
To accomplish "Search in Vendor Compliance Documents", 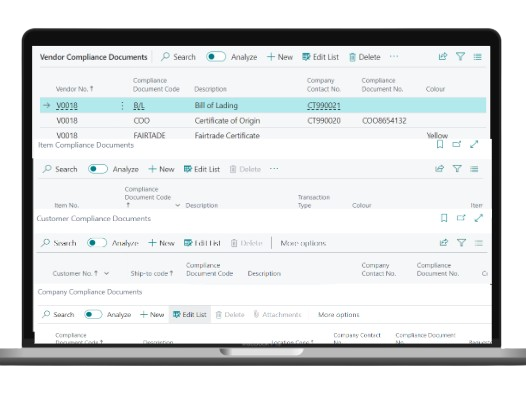I will [178, 57].
